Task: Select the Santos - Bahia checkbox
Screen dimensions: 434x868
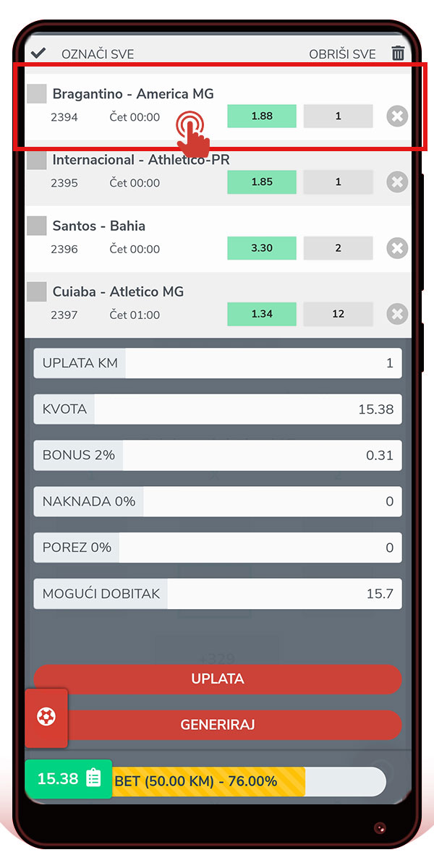Action: click(37, 226)
